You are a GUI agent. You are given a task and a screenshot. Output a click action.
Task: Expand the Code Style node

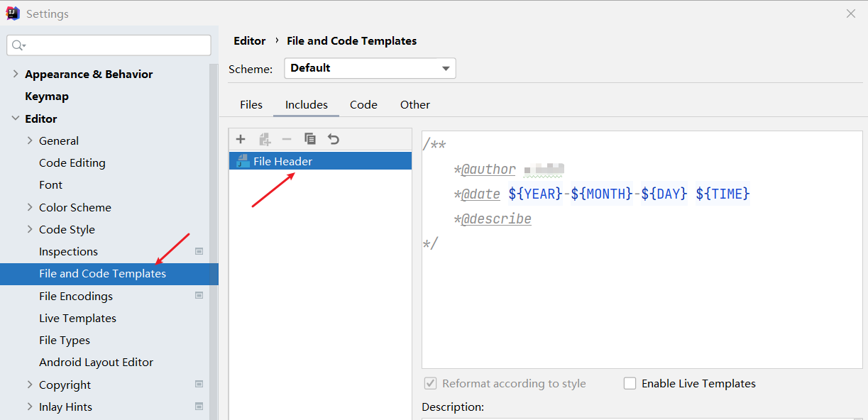click(x=30, y=229)
